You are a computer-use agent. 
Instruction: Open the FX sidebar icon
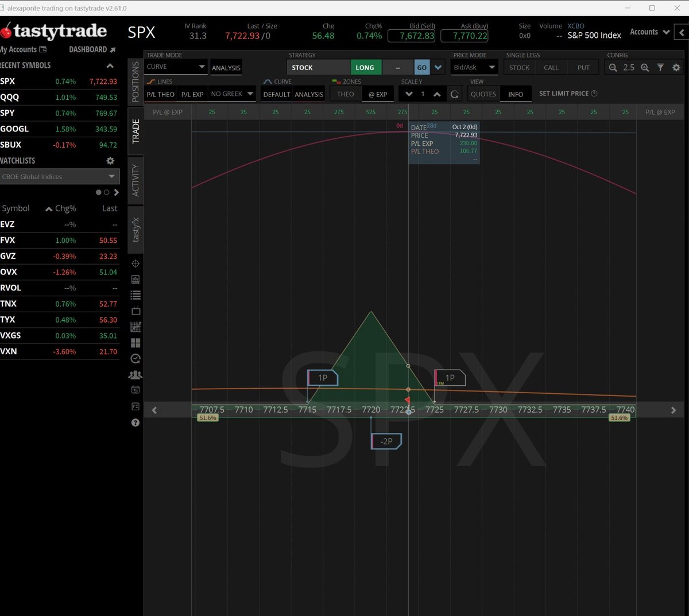(x=136, y=406)
